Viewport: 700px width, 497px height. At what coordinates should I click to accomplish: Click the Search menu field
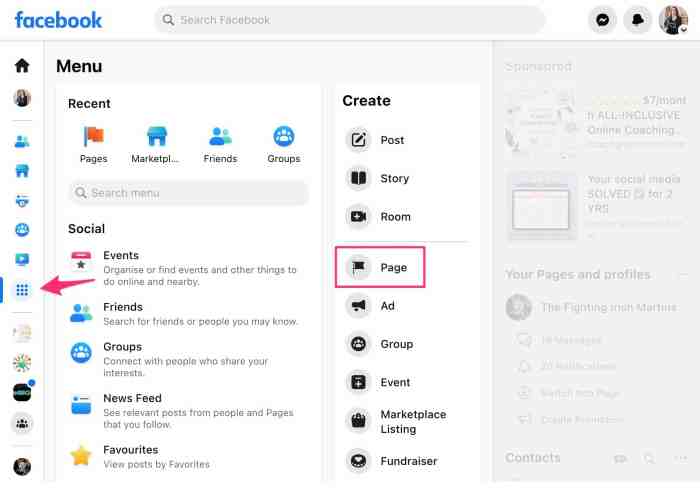pos(188,193)
